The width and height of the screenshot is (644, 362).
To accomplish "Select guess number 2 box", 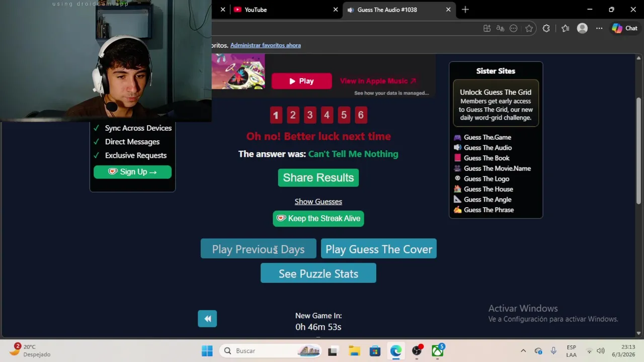I will tap(293, 115).
